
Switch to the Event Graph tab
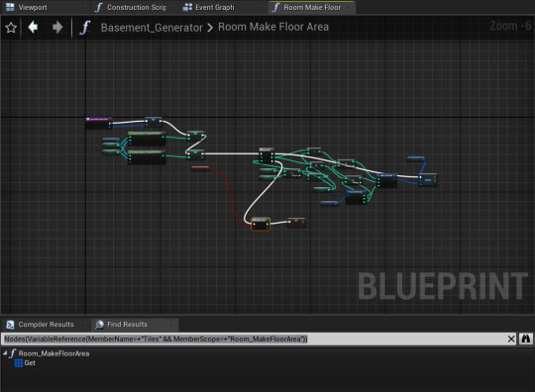215,7
